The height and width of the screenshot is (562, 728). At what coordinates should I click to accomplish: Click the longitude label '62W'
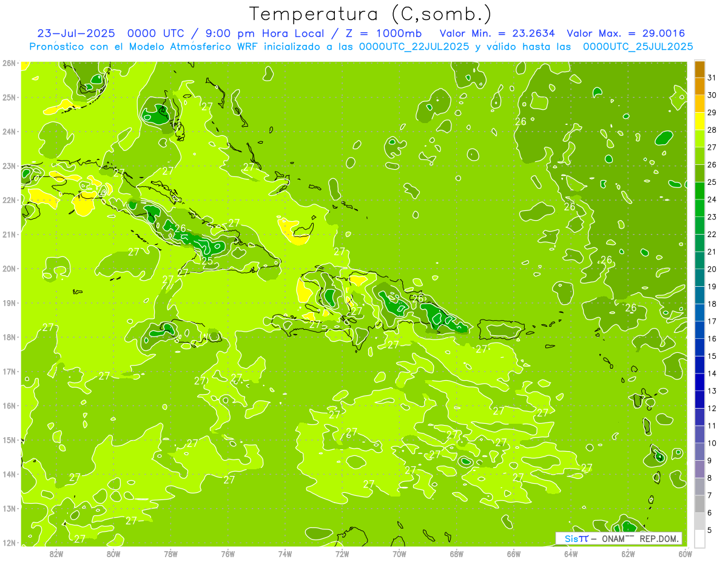[628, 554]
